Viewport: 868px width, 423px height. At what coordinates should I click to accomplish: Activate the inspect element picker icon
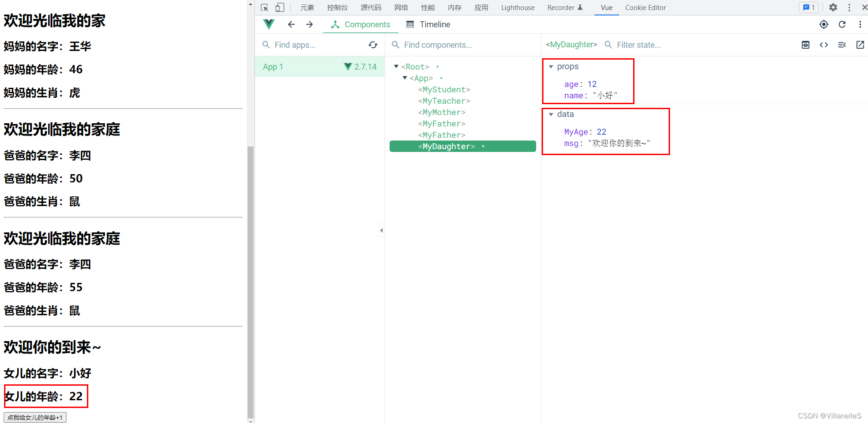pos(264,8)
